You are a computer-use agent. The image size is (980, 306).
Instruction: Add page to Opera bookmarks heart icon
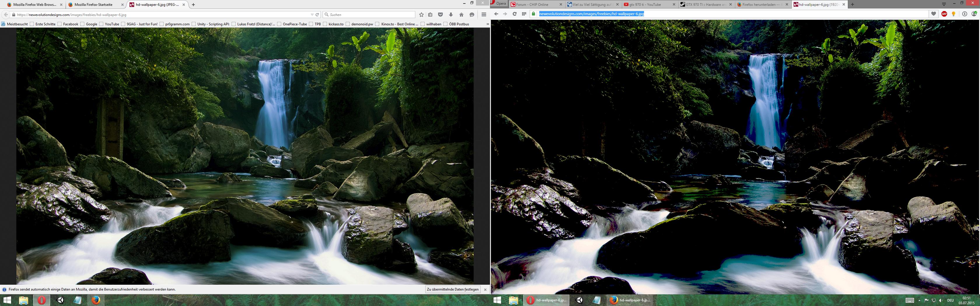934,14
